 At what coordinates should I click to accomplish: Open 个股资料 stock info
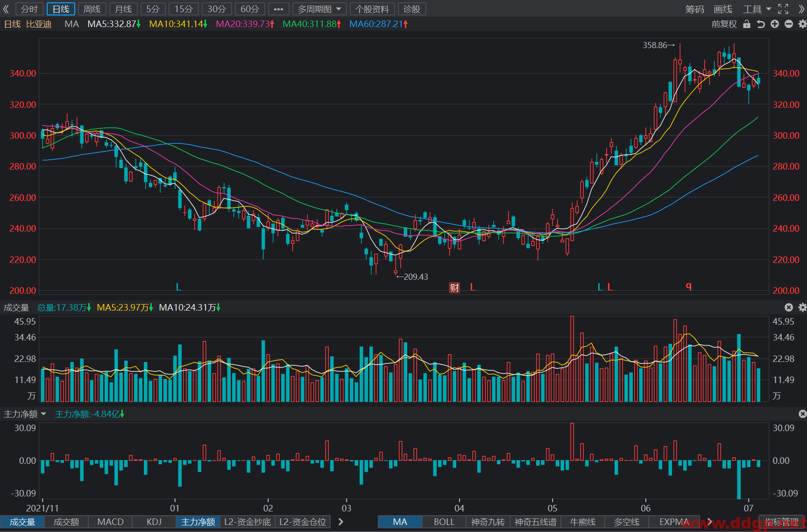pos(372,9)
